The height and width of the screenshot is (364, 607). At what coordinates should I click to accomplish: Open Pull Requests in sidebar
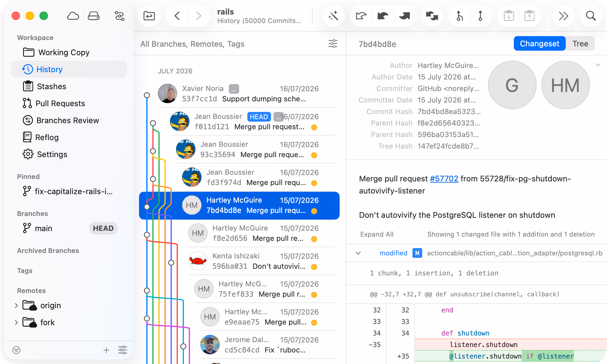point(69,103)
